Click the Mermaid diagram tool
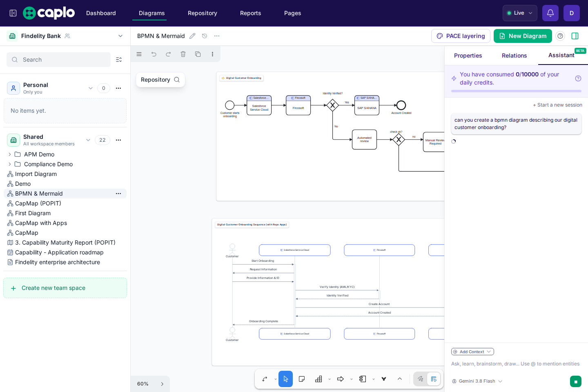This screenshot has width=588, height=392. coord(384,379)
